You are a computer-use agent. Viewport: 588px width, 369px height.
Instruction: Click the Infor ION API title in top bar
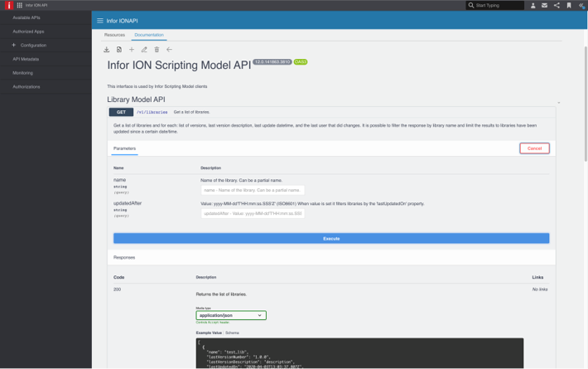pyautogui.click(x=36, y=5)
